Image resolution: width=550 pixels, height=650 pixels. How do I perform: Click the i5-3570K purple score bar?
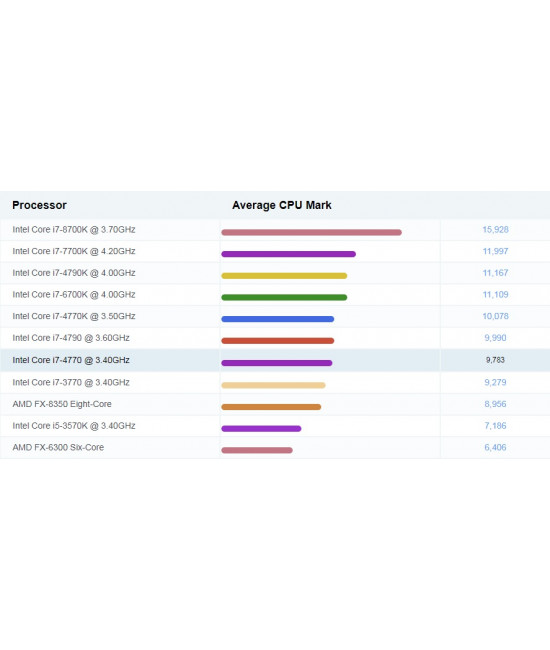261,429
